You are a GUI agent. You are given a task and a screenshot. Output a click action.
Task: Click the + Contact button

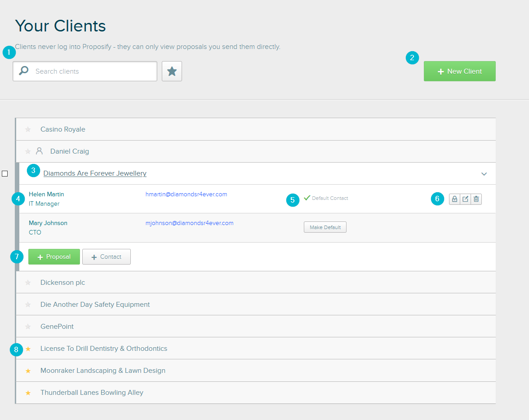pos(106,257)
